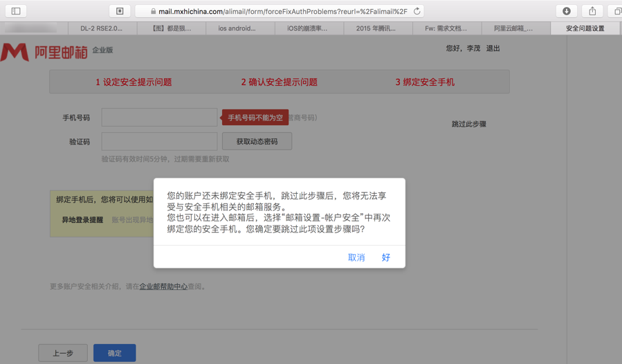Toggle the Safari sidebar icon

pos(16,11)
